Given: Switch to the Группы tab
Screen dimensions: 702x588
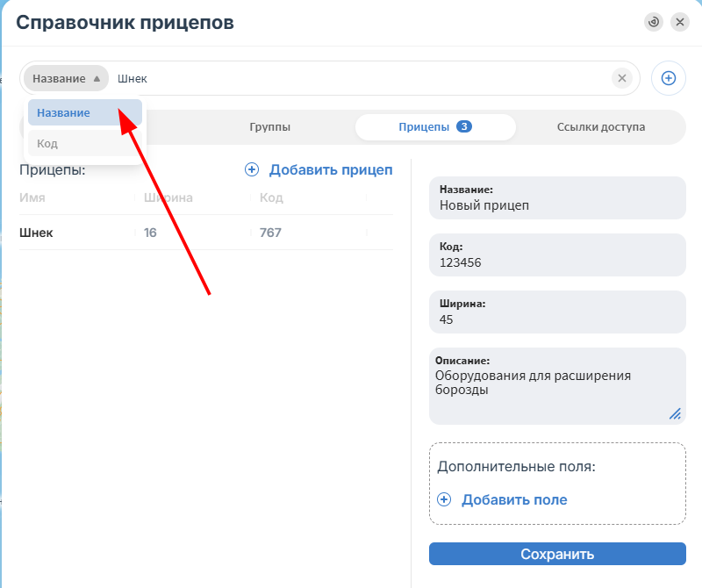Looking at the screenshot, I should pyautogui.click(x=270, y=127).
